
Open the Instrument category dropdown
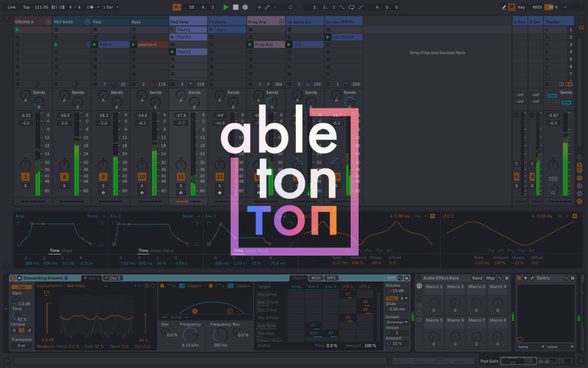coord(50,286)
